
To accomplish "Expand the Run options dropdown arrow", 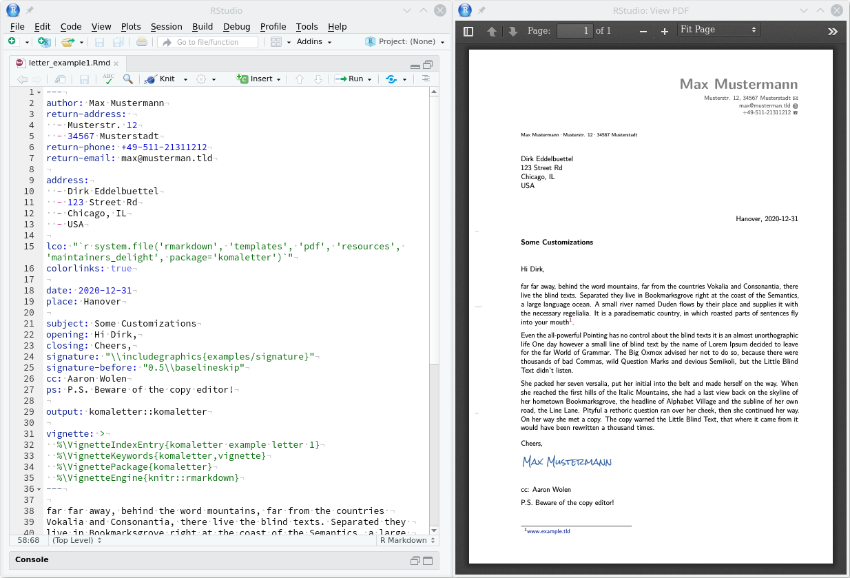I will point(370,80).
